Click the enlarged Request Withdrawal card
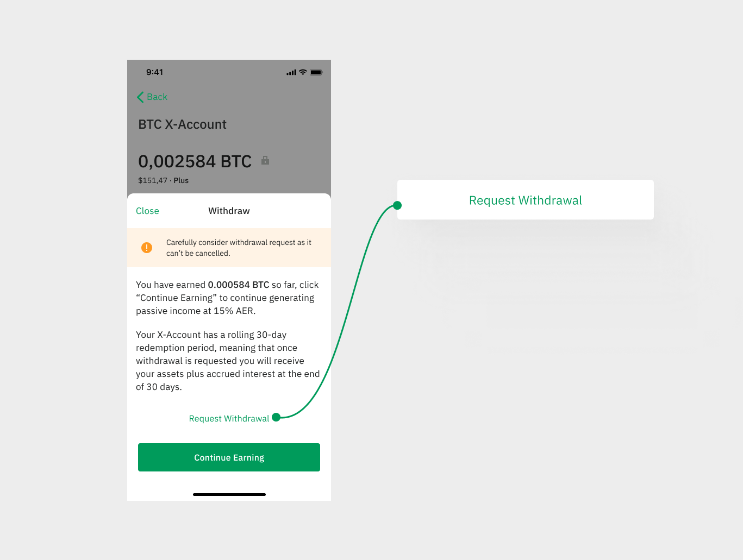This screenshot has width=743, height=560. pyautogui.click(x=526, y=200)
